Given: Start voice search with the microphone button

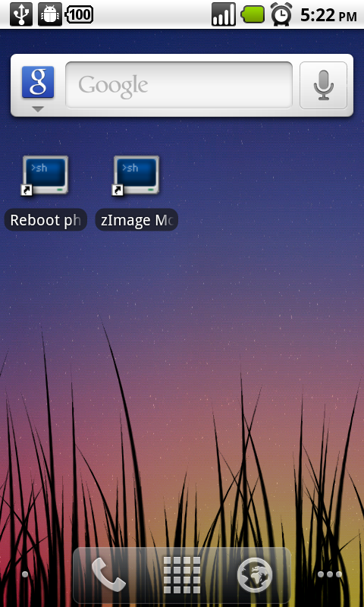Looking at the screenshot, I should (x=323, y=85).
